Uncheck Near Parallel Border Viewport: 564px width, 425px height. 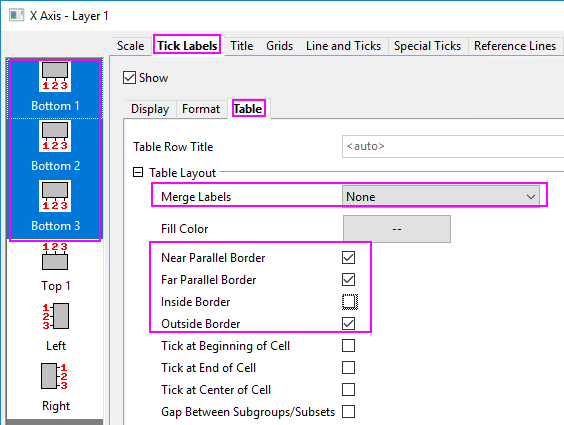click(348, 257)
